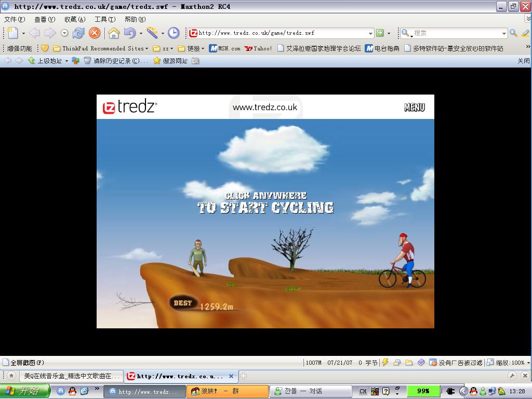Screen dimensions: 532x399
Task: Click the Refresh page icon
Action: point(79,33)
